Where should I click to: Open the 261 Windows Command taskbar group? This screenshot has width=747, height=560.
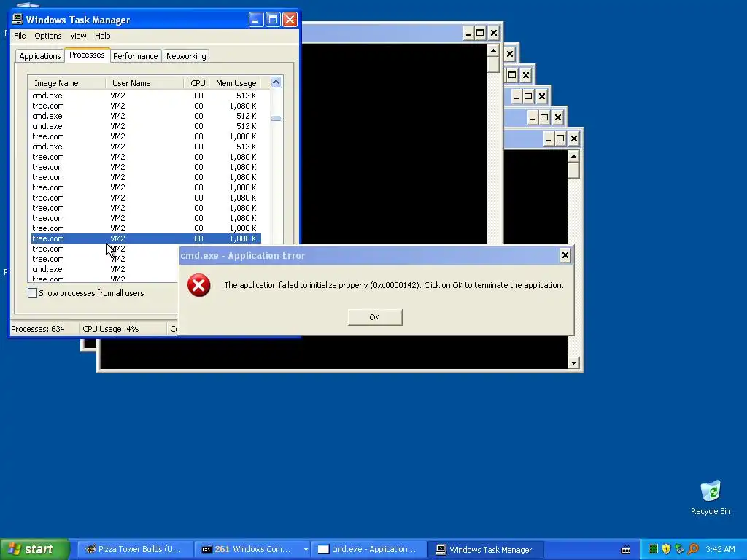coord(252,549)
